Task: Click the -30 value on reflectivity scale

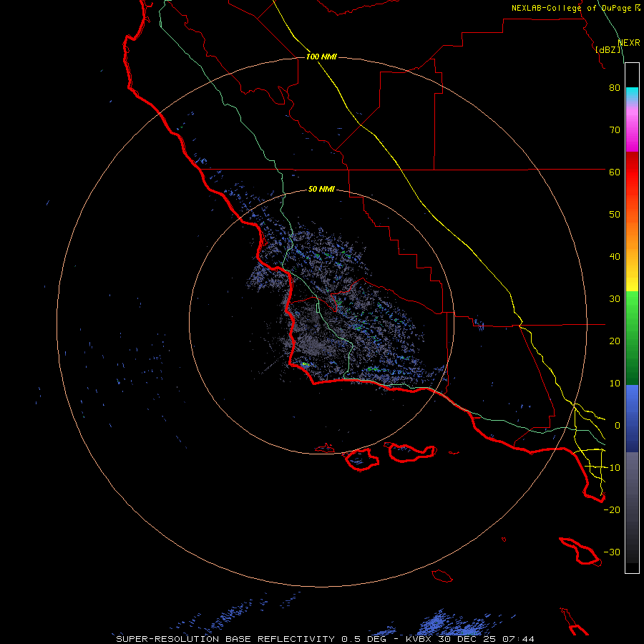Action: click(x=612, y=552)
